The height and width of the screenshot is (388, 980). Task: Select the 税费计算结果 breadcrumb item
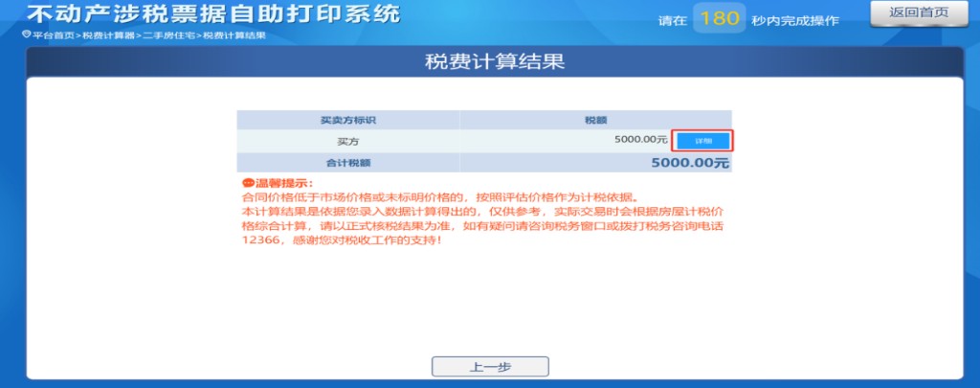234,35
